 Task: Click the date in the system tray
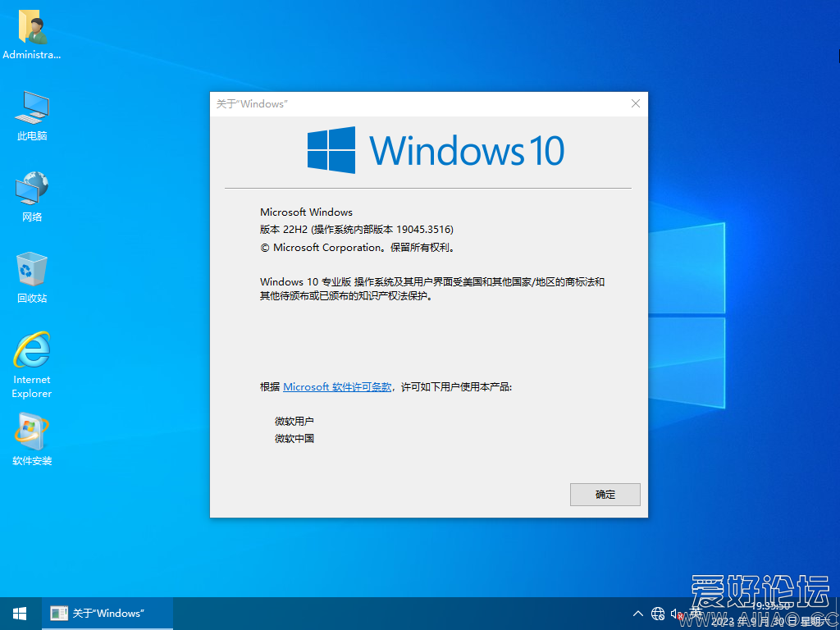click(771, 619)
